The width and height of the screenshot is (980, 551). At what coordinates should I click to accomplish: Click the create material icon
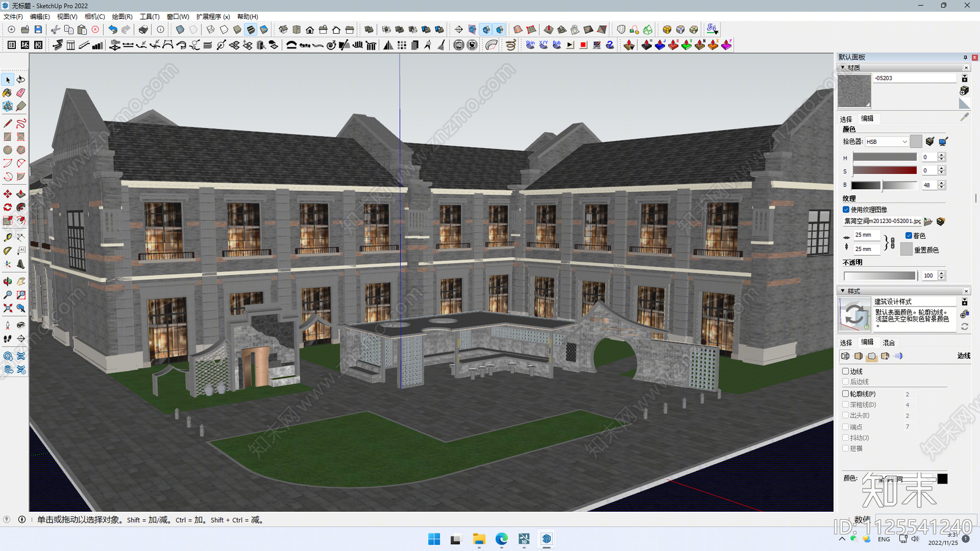tap(964, 91)
